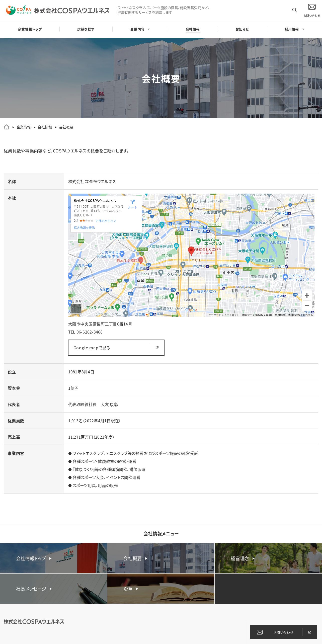
Task: Click the 造幣局 map marker
Action: pos(249,208)
